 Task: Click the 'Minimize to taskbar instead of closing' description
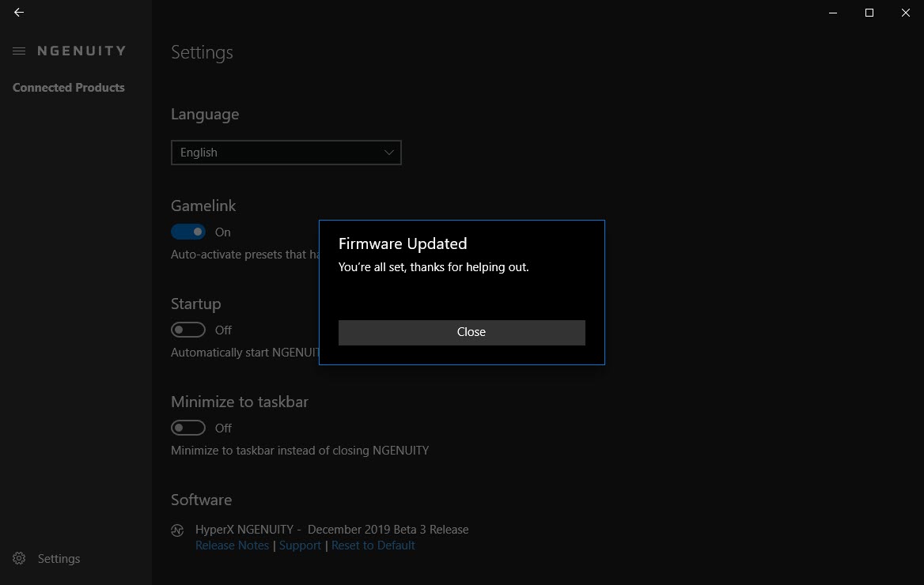tap(300, 451)
